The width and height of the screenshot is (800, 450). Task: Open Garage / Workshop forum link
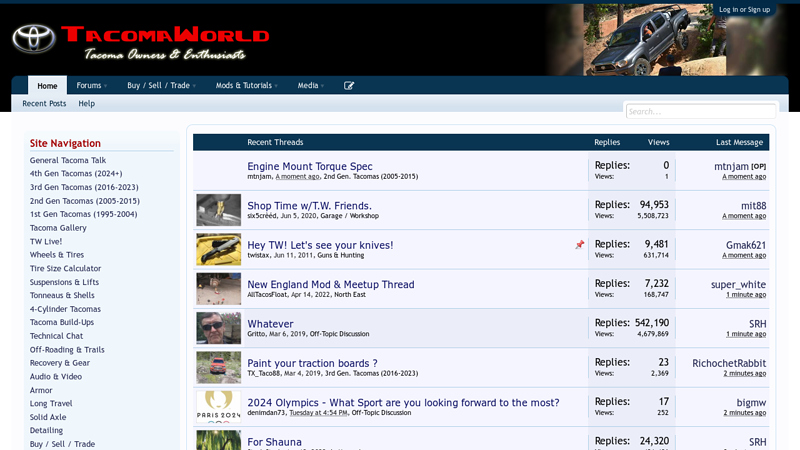[349, 216]
